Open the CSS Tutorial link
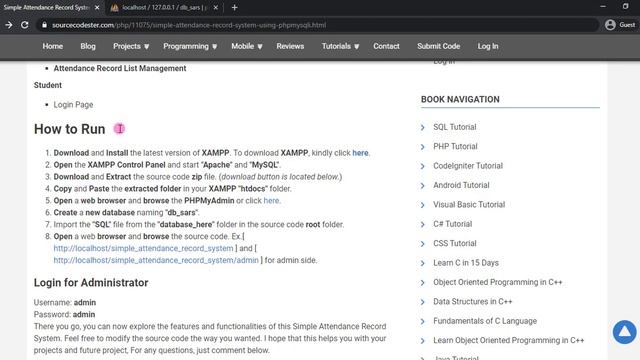Viewport: 640px width, 360px height. (455, 243)
